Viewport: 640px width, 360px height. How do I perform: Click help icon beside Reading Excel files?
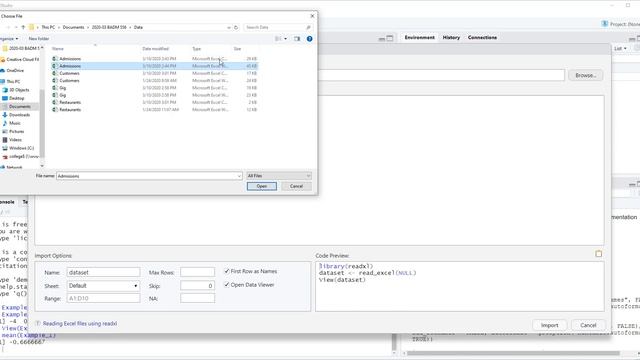pyautogui.click(x=38, y=324)
